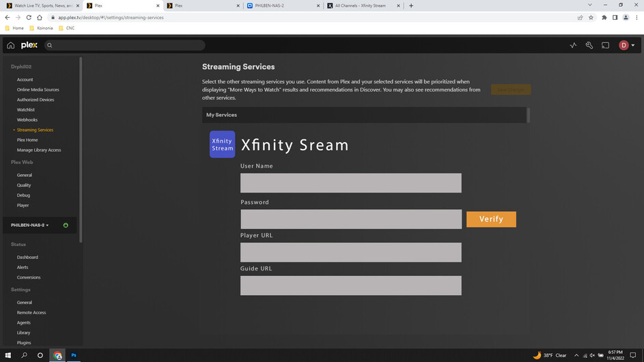Viewport: 644px width, 362px height.
Task: Reload the page
Action: (29, 17)
